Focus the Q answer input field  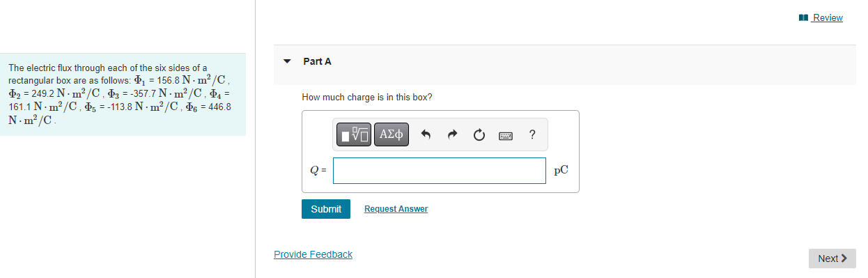coord(440,171)
